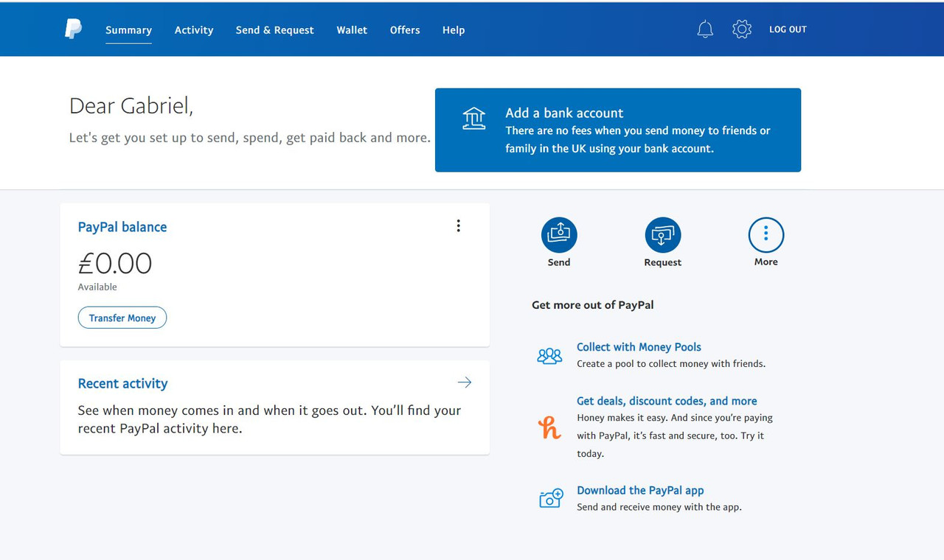Open Collect with Money Pools link
The image size is (944, 560).
tap(639, 347)
